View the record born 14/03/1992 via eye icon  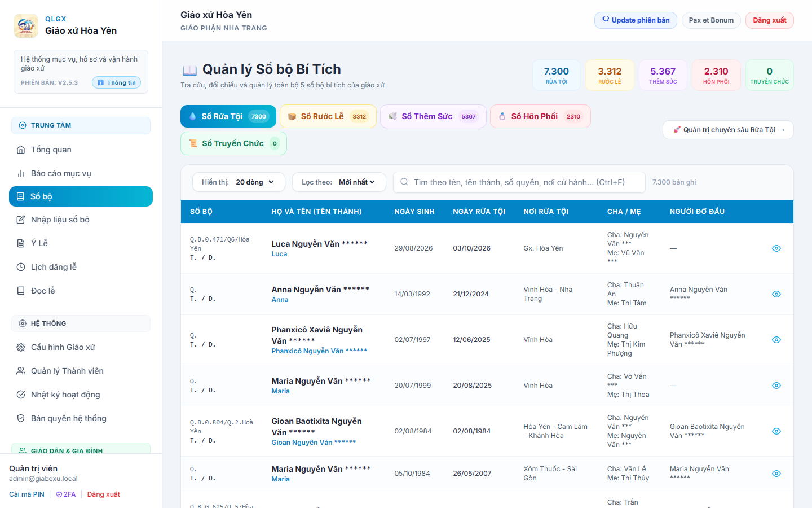(x=776, y=294)
